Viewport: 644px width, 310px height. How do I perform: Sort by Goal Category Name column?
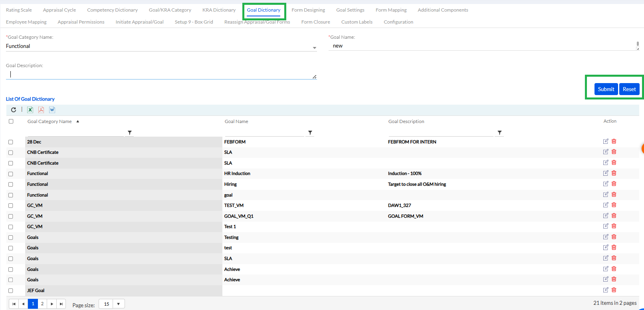[50, 121]
